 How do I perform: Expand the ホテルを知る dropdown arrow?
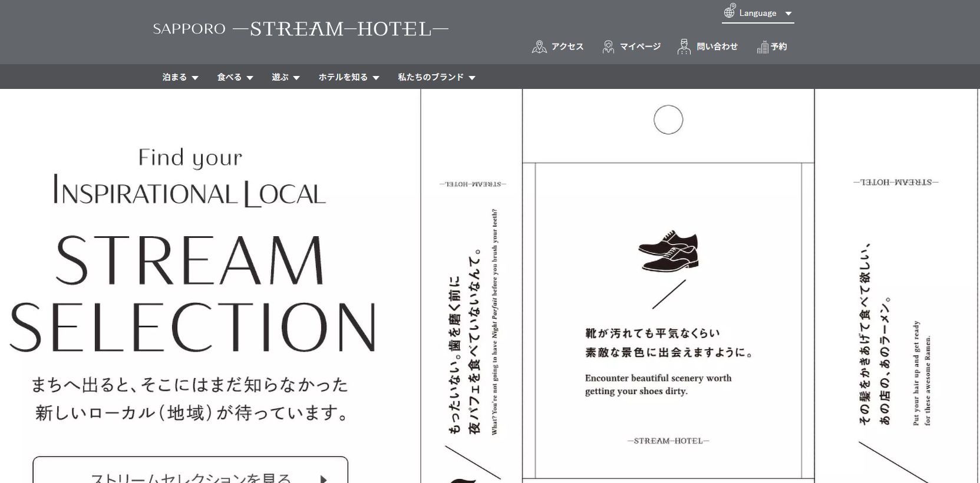(x=376, y=78)
